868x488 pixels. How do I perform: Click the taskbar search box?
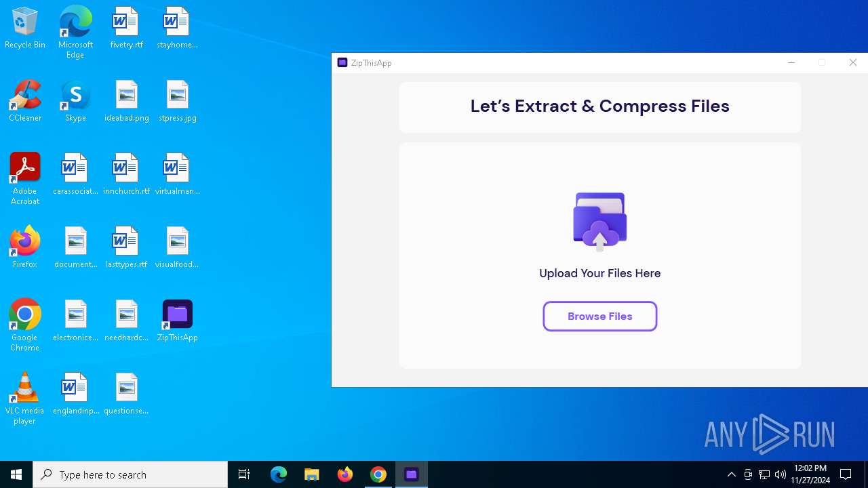pyautogui.click(x=130, y=474)
